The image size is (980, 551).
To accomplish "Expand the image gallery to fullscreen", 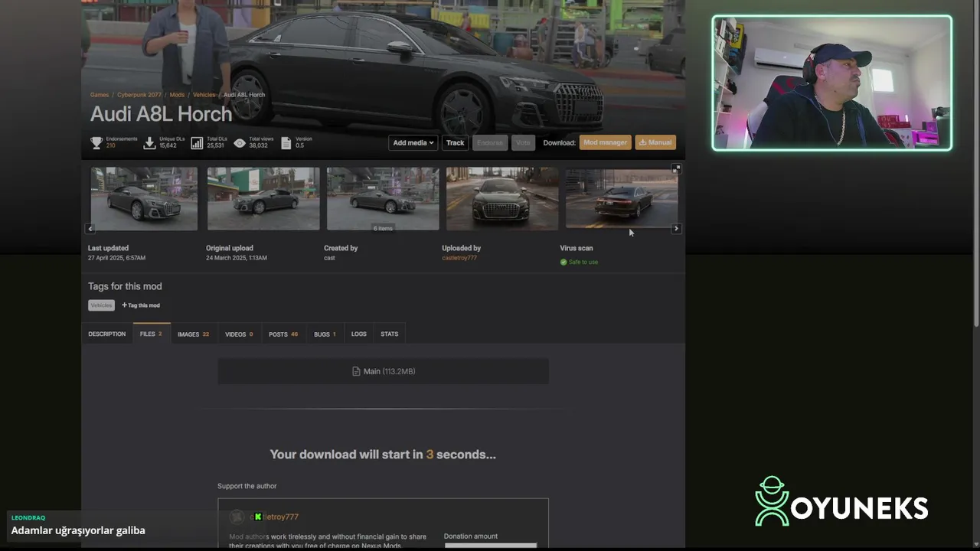I will 676,168.
